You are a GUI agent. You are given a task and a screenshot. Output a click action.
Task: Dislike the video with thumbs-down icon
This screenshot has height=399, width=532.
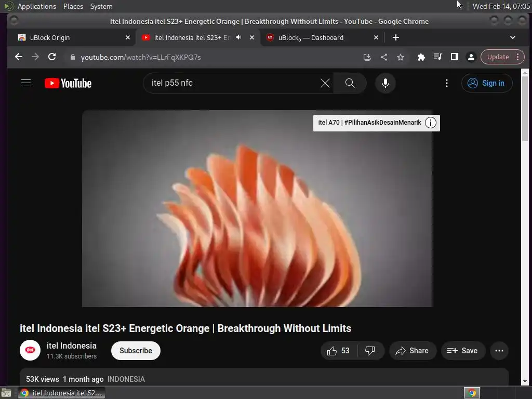370,351
